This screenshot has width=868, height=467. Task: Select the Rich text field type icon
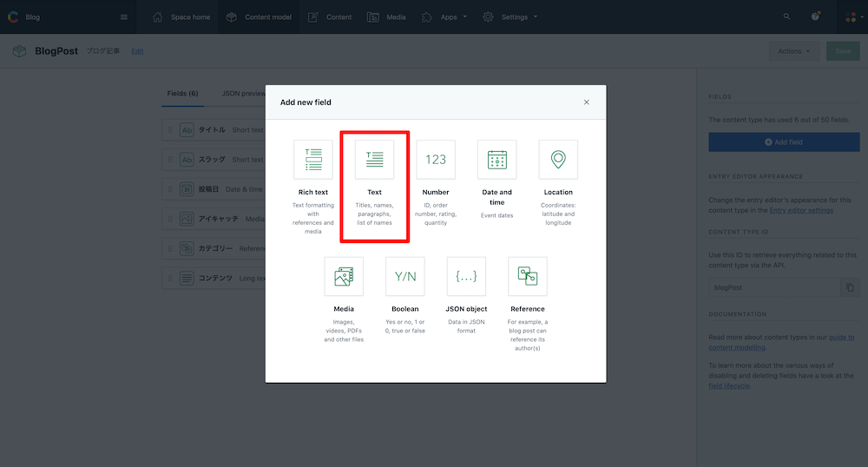(x=313, y=160)
